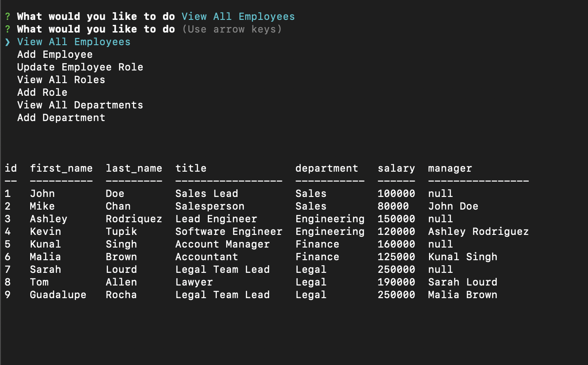
Task: Click the last_name column header
Action: pyautogui.click(x=134, y=168)
